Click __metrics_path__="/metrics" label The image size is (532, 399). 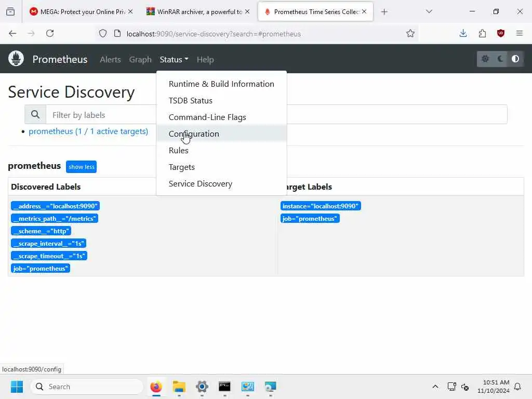tap(55, 219)
